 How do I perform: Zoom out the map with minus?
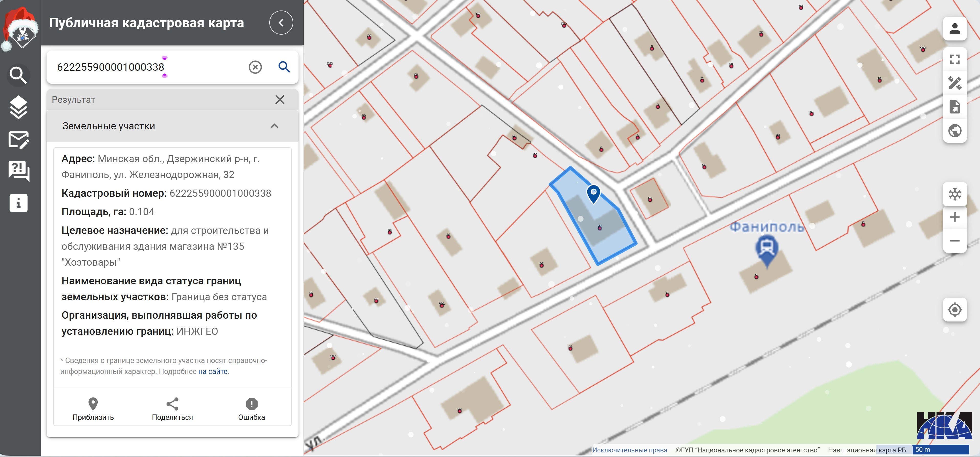coord(954,241)
